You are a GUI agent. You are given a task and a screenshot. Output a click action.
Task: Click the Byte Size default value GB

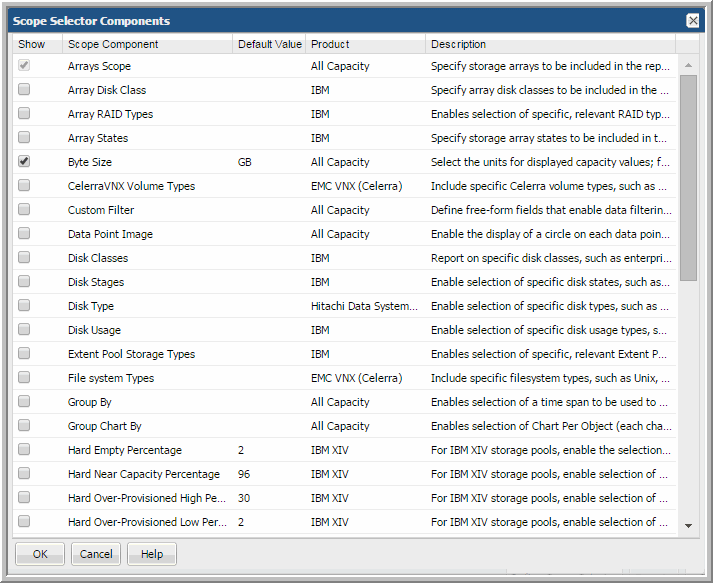tap(246, 162)
